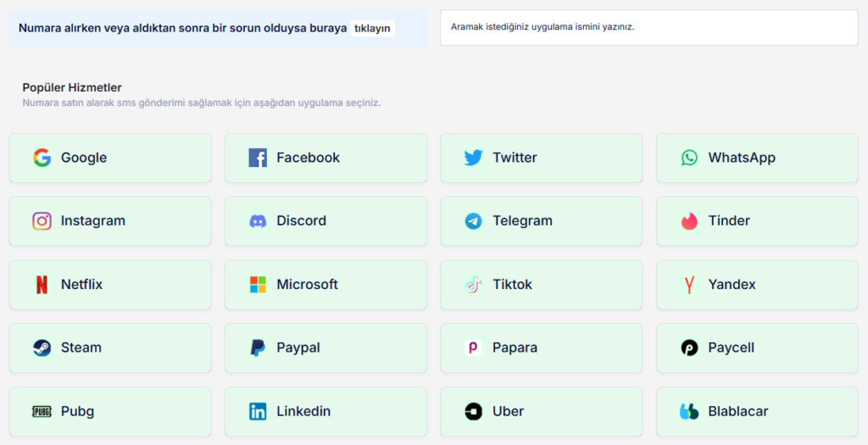This screenshot has height=445, width=868.
Task: Click the Tinder flame icon
Action: click(689, 221)
